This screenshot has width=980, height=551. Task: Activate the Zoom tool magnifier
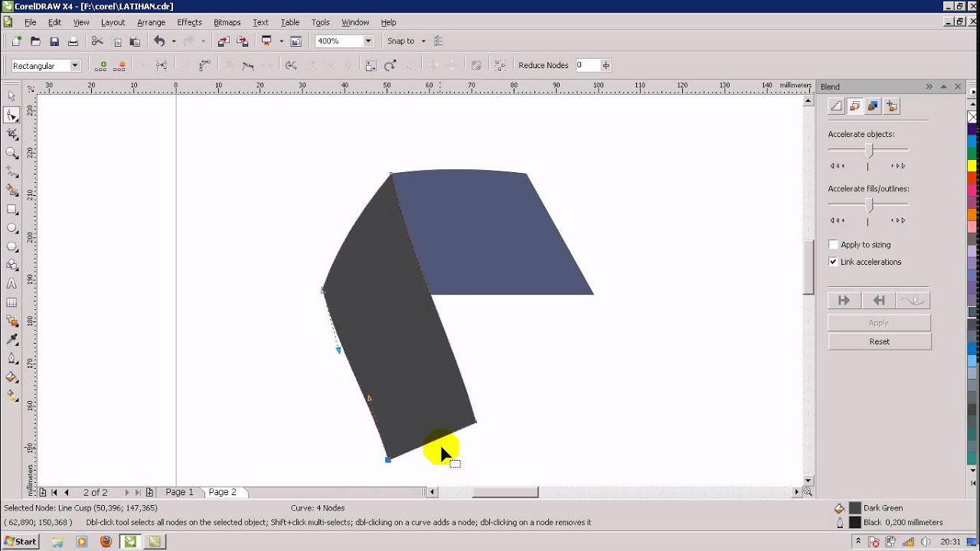(x=11, y=153)
